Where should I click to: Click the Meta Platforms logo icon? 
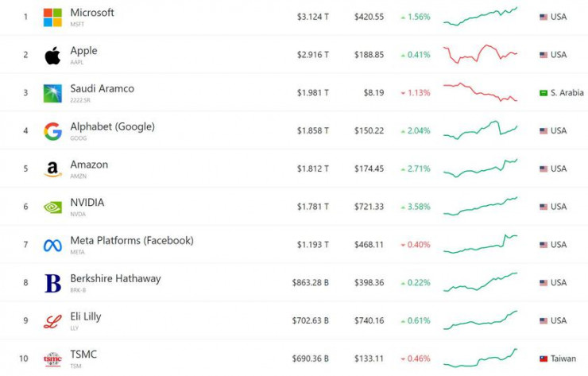[52, 245]
